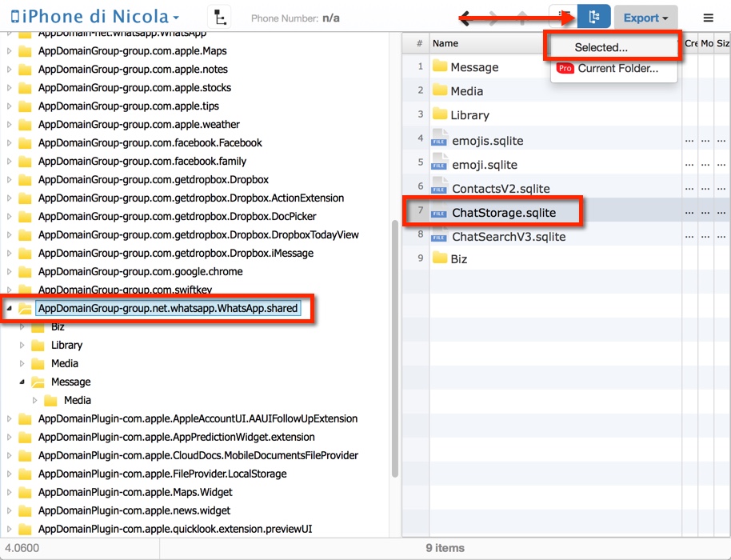The image size is (731, 560).
Task: Select AppDomainPlugin-com.apple.quicklook.extension.previewUI folder
Action: click(x=175, y=530)
